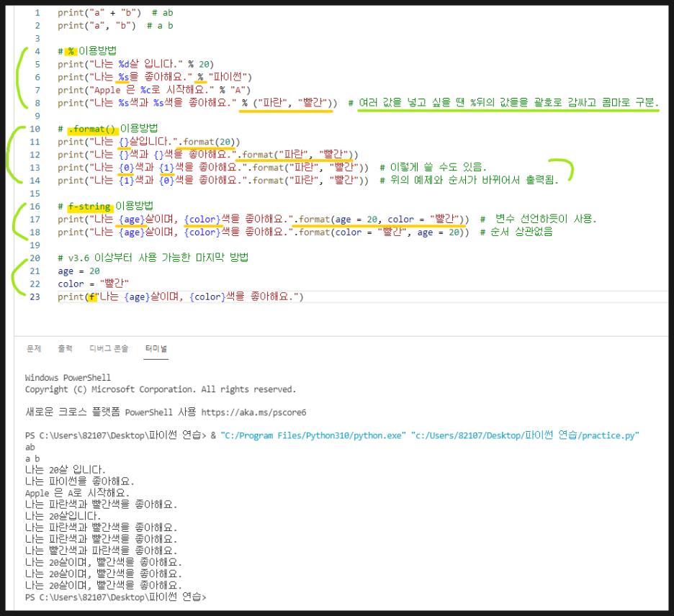
Task: Click terminal output '나는 파이썬을 좋아해요.'
Action: point(79,481)
